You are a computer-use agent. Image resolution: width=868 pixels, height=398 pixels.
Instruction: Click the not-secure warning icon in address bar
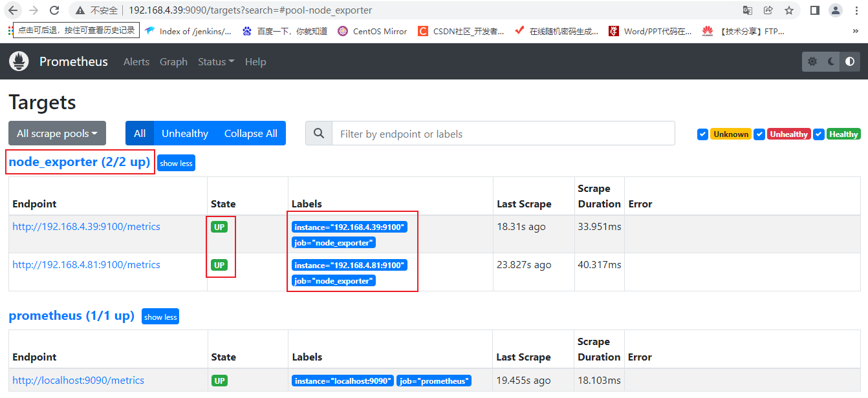click(x=80, y=10)
